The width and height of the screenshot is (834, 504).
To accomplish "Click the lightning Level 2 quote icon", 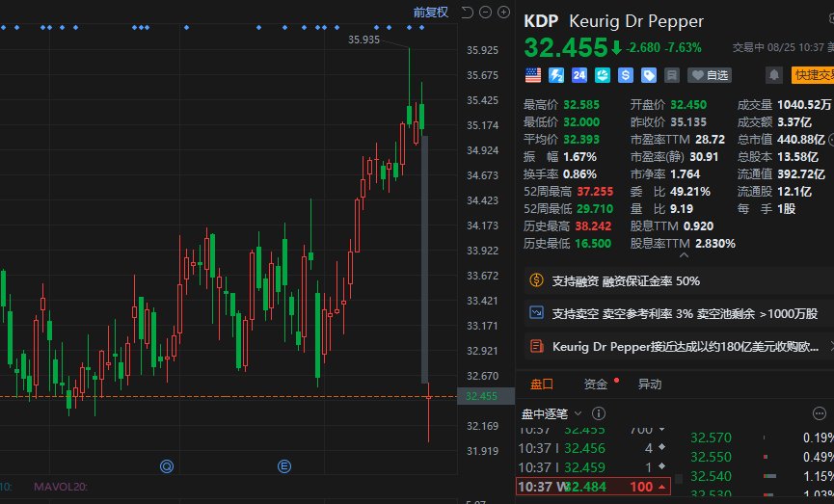I will (556, 75).
